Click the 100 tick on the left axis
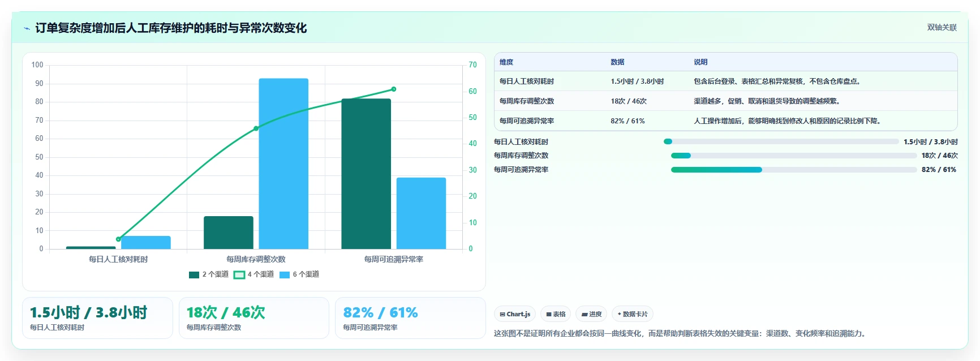Viewport: 980px width, 361px height. pyautogui.click(x=37, y=65)
